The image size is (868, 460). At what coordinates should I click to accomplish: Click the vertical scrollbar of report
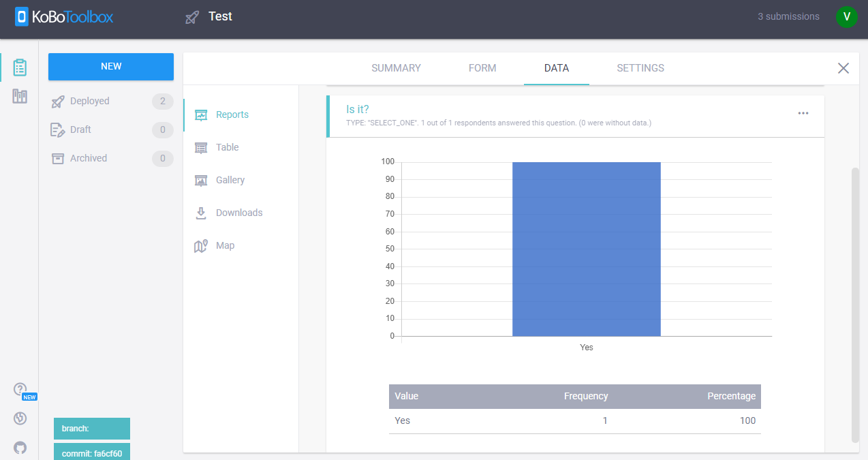tap(856, 307)
